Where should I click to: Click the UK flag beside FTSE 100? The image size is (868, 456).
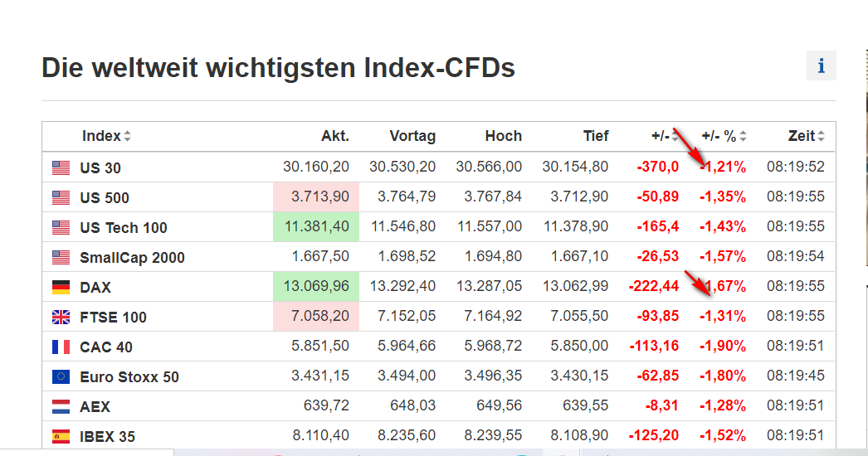[61, 317]
